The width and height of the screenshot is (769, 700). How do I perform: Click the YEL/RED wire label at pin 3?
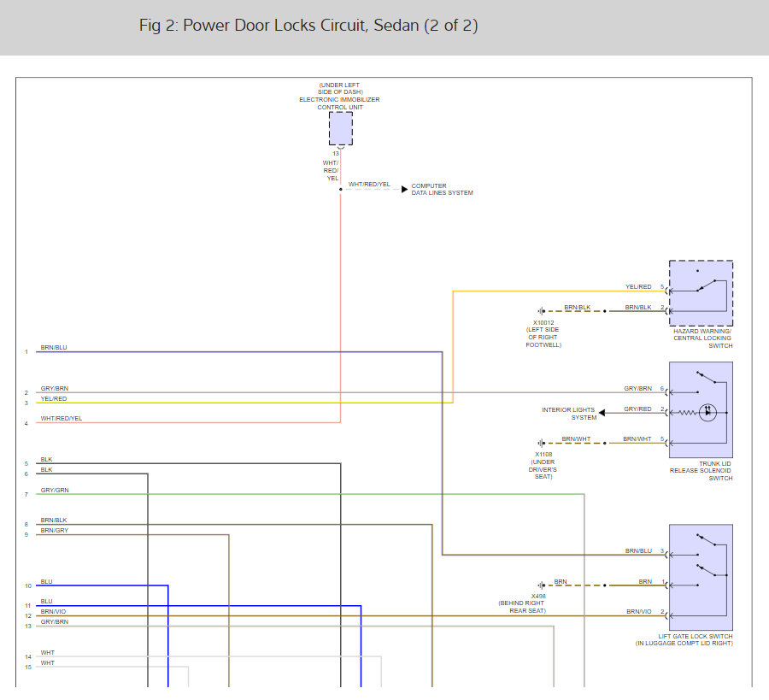[54, 398]
